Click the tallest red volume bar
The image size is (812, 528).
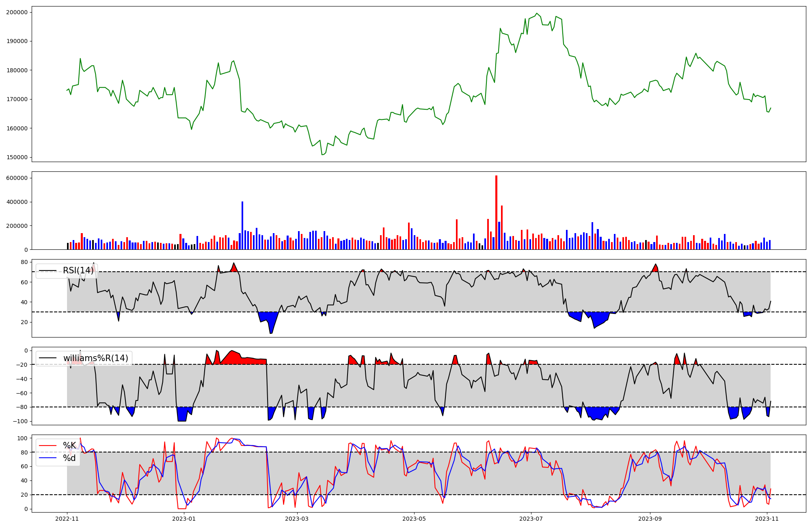click(x=496, y=212)
